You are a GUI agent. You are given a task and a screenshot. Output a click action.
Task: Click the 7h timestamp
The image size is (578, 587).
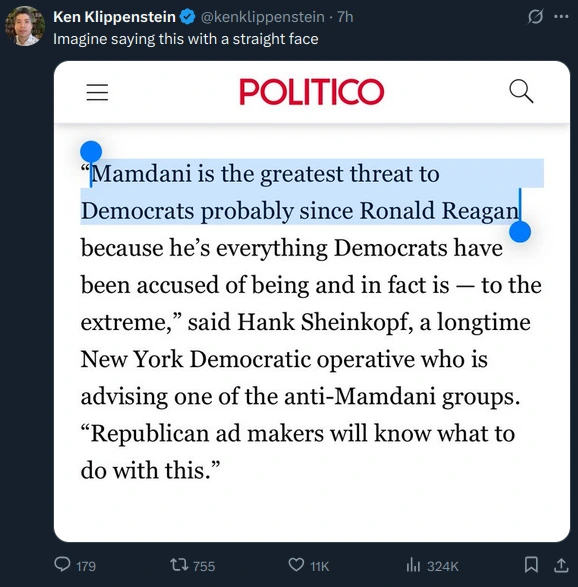(x=345, y=17)
